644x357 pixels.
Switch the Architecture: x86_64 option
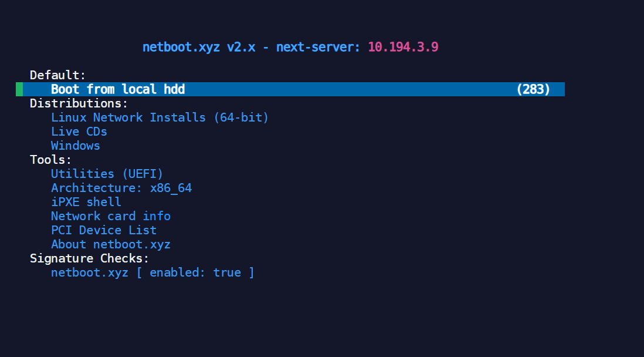(121, 188)
